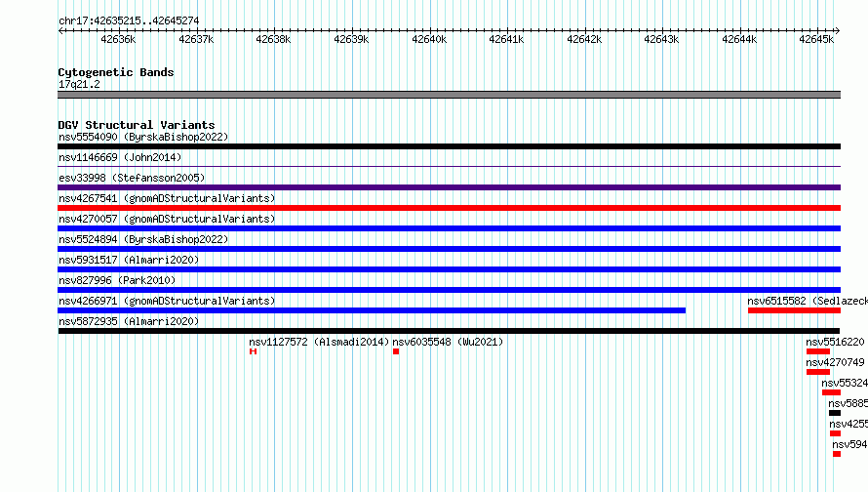Click the small red bar under nsv4255
This screenshot has height=492, width=868.
point(836,433)
